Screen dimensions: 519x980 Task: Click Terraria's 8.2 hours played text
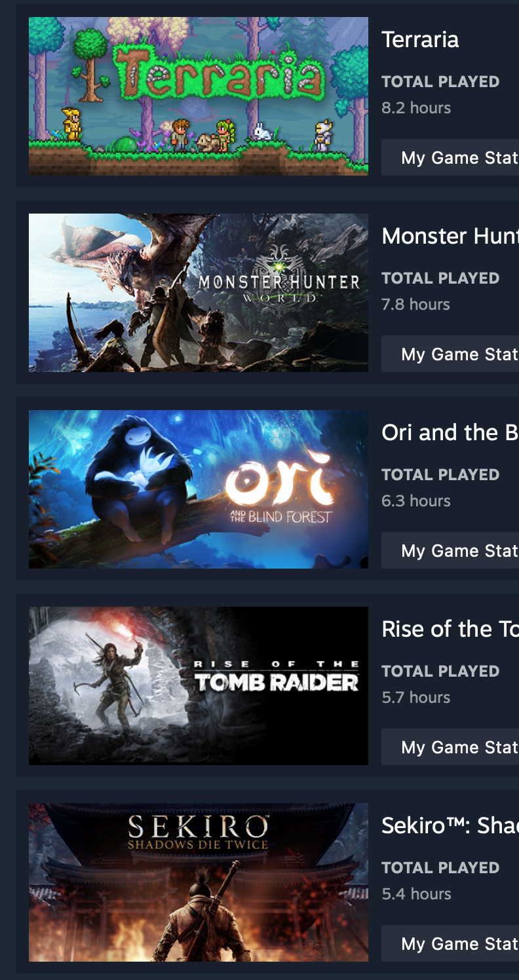coord(416,108)
